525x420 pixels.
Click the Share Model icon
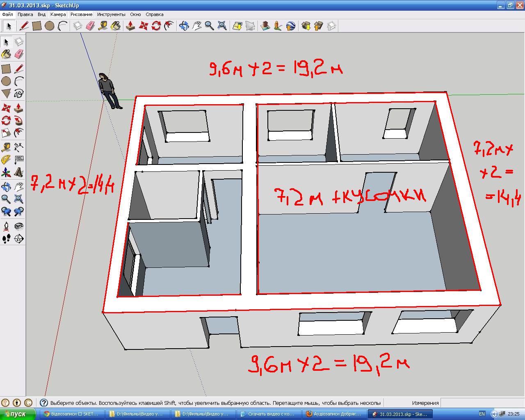tap(318, 26)
